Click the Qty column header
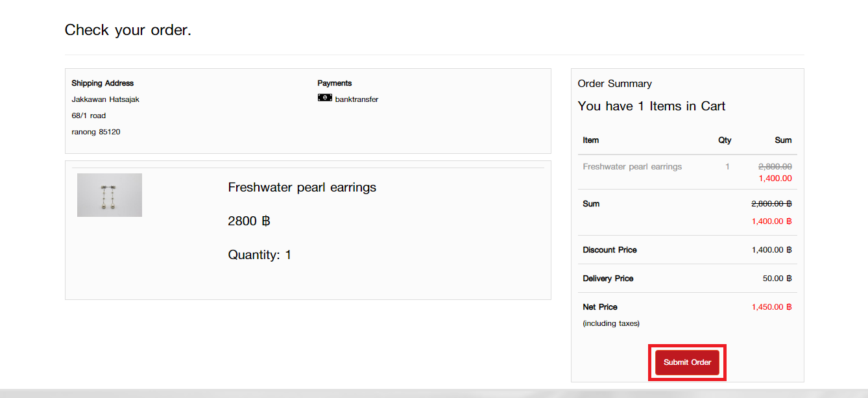This screenshot has width=868, height=398. (724, 140)
